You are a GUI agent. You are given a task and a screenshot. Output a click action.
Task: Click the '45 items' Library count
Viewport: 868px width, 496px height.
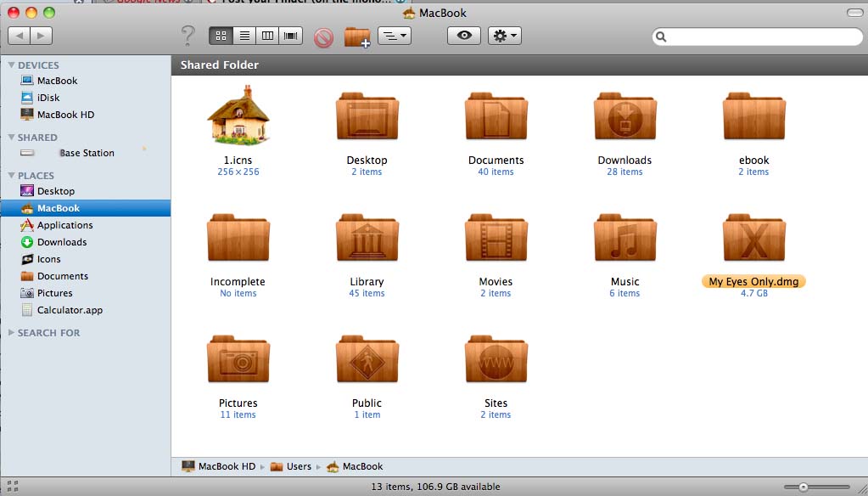pyautogui.click(x=367, y=293)
